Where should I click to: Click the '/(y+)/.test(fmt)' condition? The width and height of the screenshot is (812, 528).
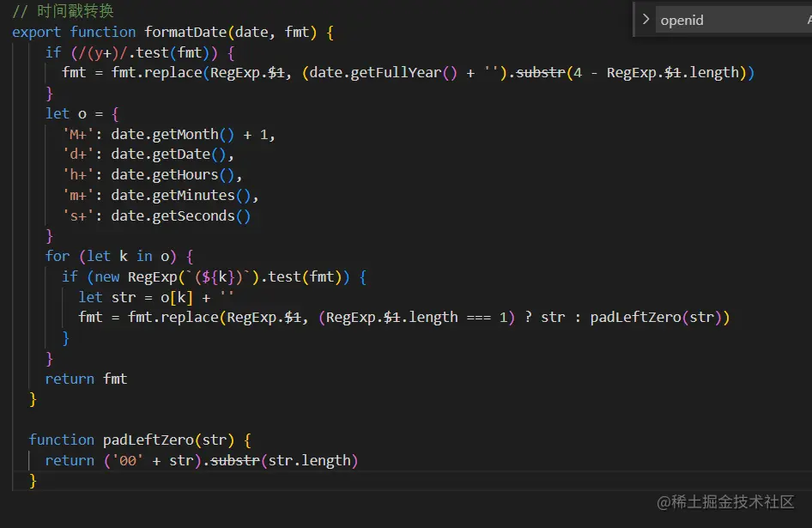point(144,52)
